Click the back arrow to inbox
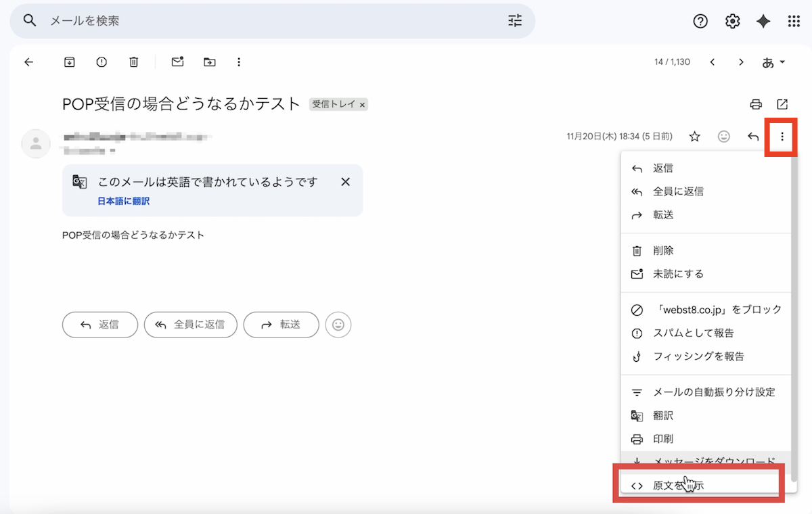Image resolution: width=812 pixels, height=514 pixels. click(28, 62)
